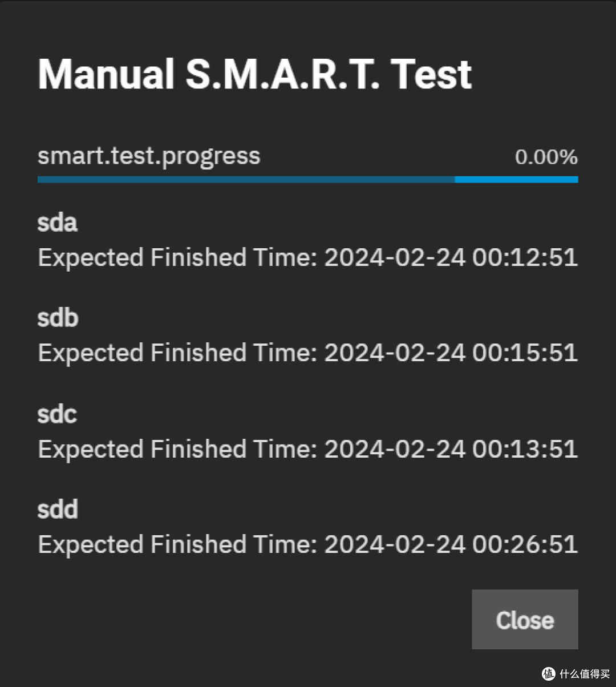
Task: Select the sdd disk name
Action: 58,510
